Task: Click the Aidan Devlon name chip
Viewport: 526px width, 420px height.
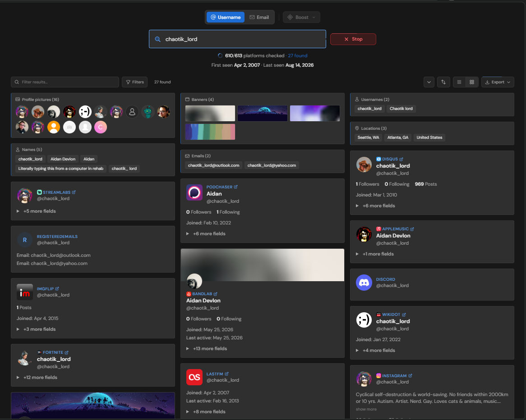Action: [x=63, y=159]
